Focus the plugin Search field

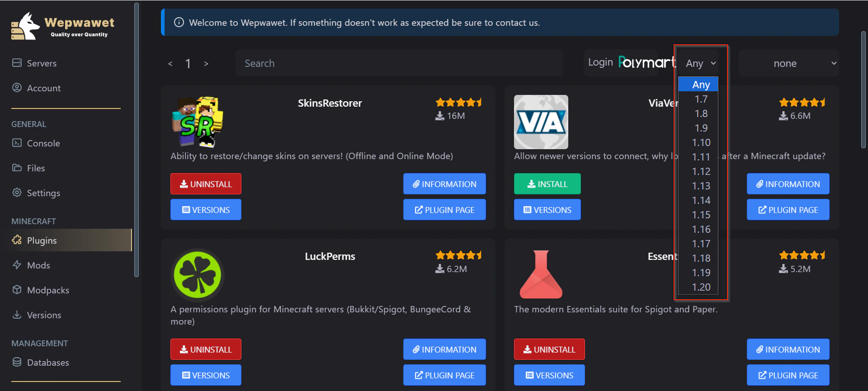pos(399,63)
